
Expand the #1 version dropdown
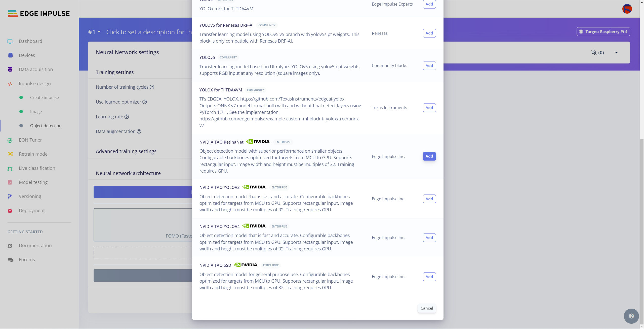(x=94, y=32)
